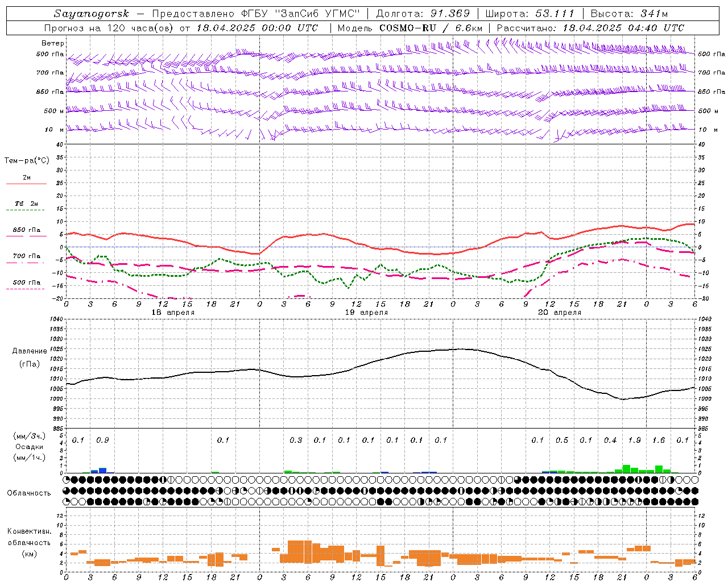Viewport: 728px width, 582px height.
Task: Click the 'Высота: 341м' header field
Action: [x=629, y=14]
